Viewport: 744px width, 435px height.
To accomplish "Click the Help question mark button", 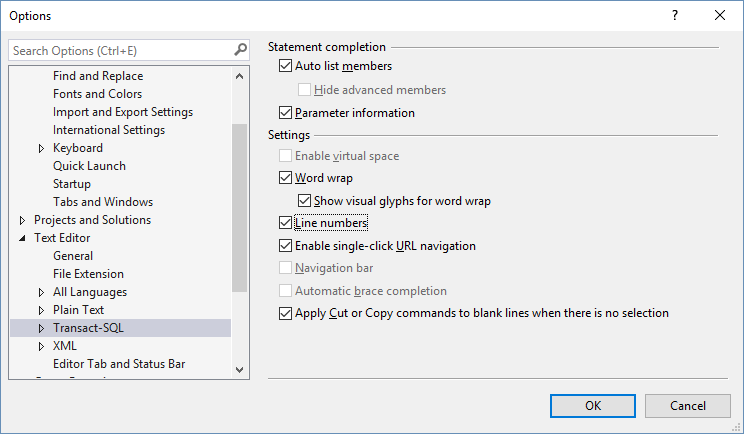I will (675, 16).
